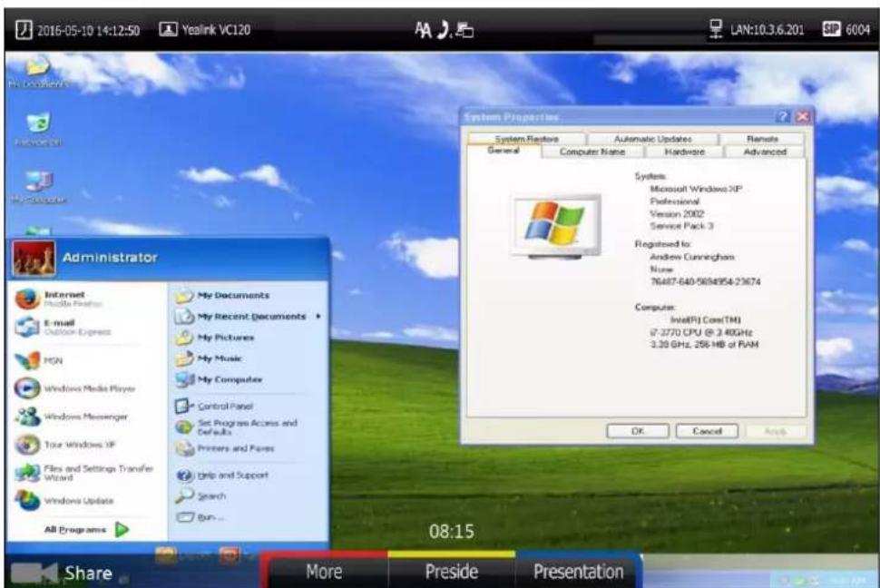Click the clock icon in top bar

coord(24,29)
